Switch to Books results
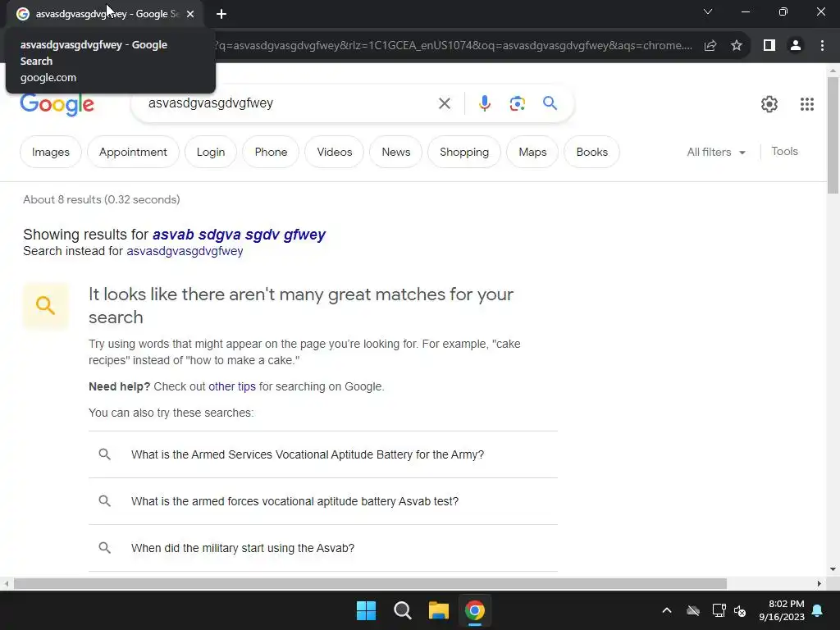The width and height of the screenshot is (840, 630). pyautogui.click(x=592, y=152)
